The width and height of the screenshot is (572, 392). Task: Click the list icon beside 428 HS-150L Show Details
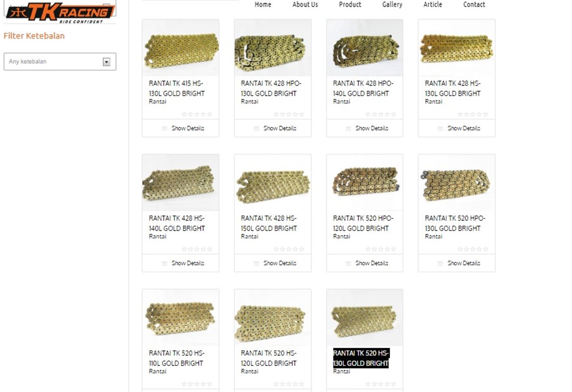[x=256, y=263]
